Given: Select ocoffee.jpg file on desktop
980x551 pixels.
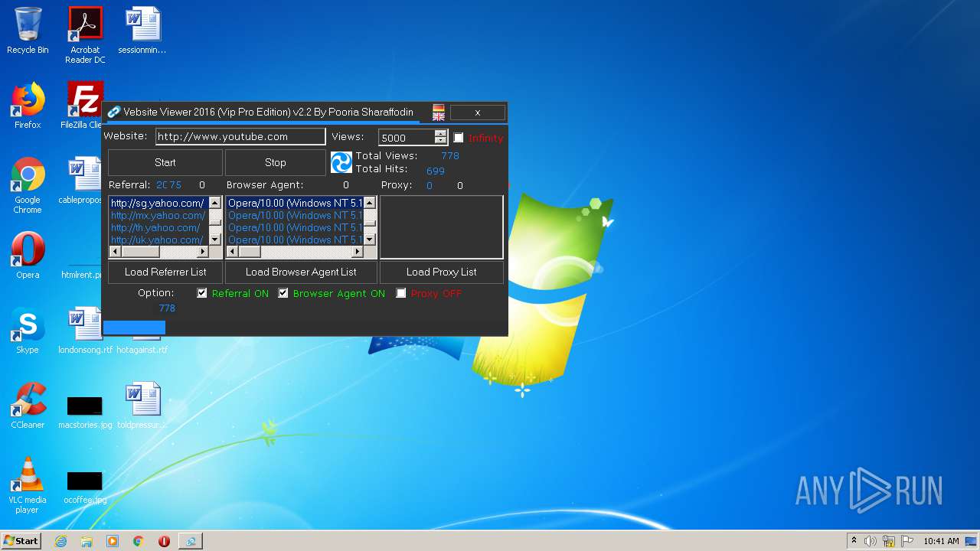Looking at the screenshot, I should [x=85, y=487].
